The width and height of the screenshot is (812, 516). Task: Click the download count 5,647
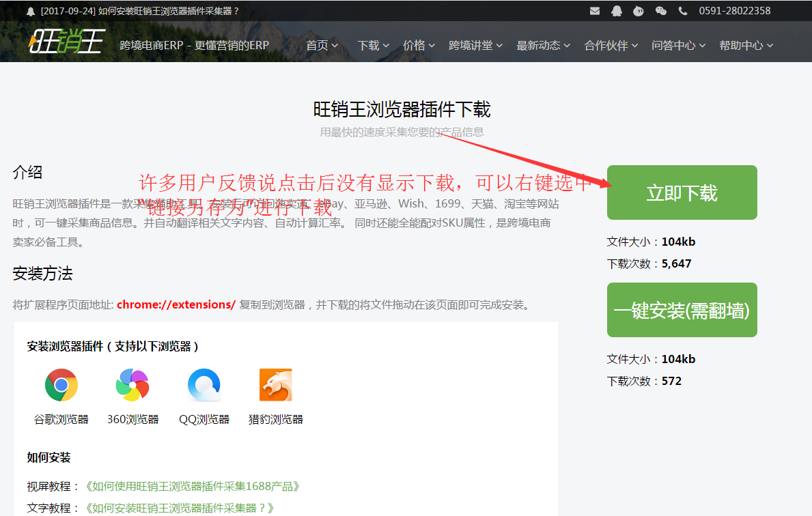(676, 264)
